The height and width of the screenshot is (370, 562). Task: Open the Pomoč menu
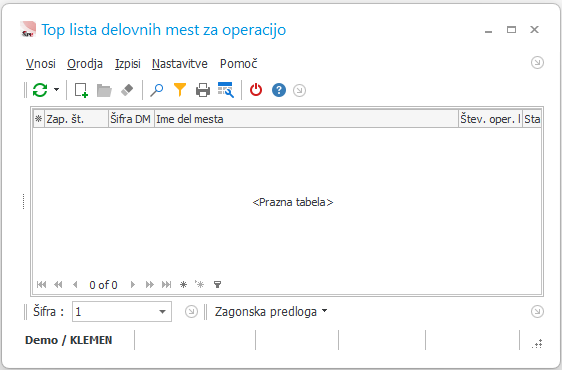[x=239, y=64]
